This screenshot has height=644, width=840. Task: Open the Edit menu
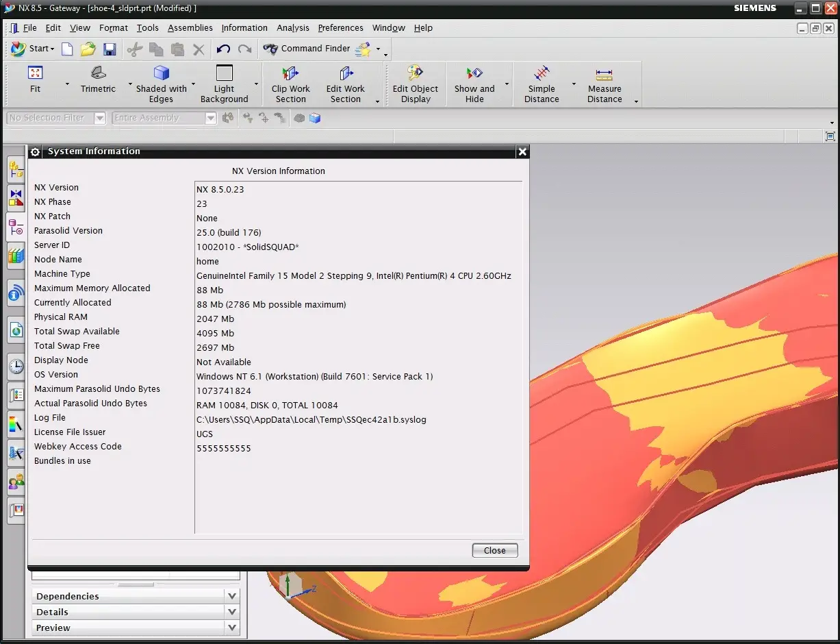pos(53,28)
